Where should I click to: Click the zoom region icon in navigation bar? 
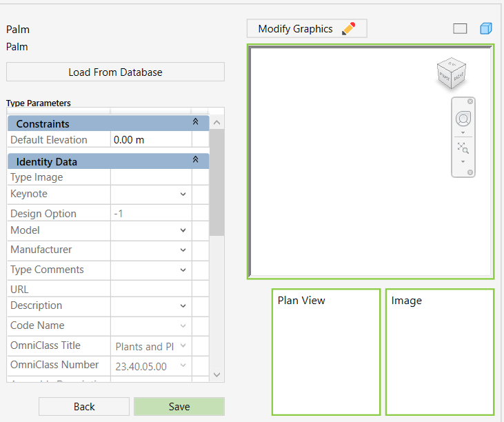(x=463, y=148)
